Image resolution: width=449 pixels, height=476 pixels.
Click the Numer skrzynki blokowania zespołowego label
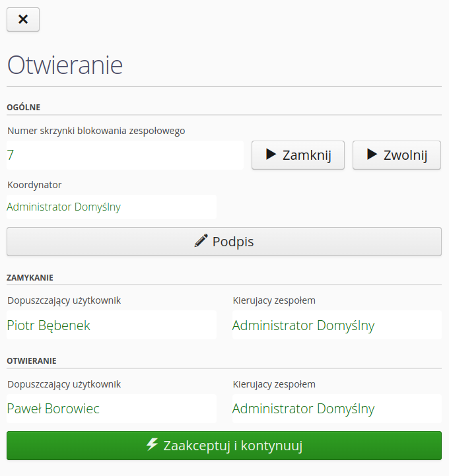[x=96, y=131]
